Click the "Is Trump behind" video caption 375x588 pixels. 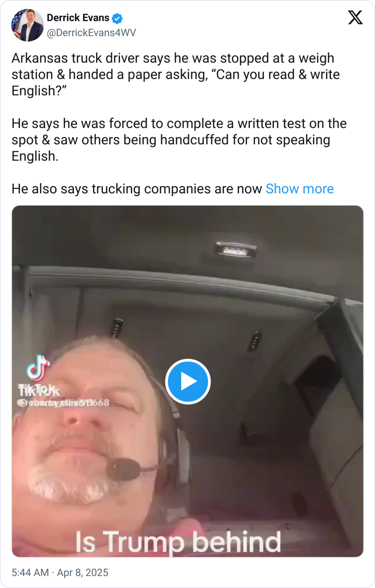[178, 542]
